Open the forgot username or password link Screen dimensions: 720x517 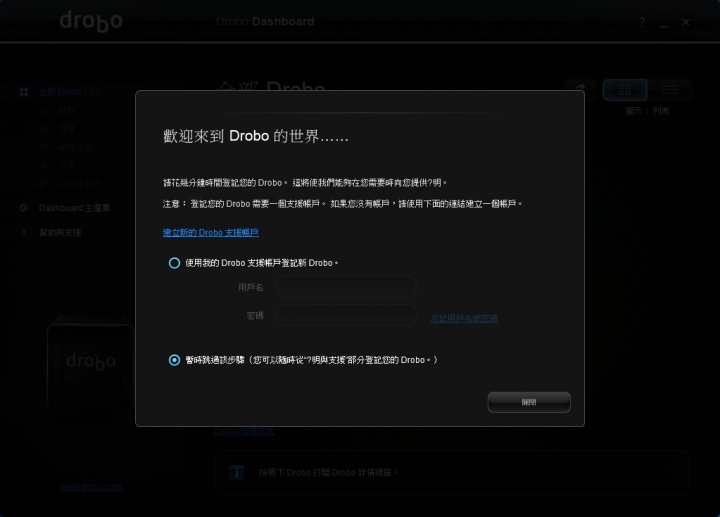click(x=464, y=318)
